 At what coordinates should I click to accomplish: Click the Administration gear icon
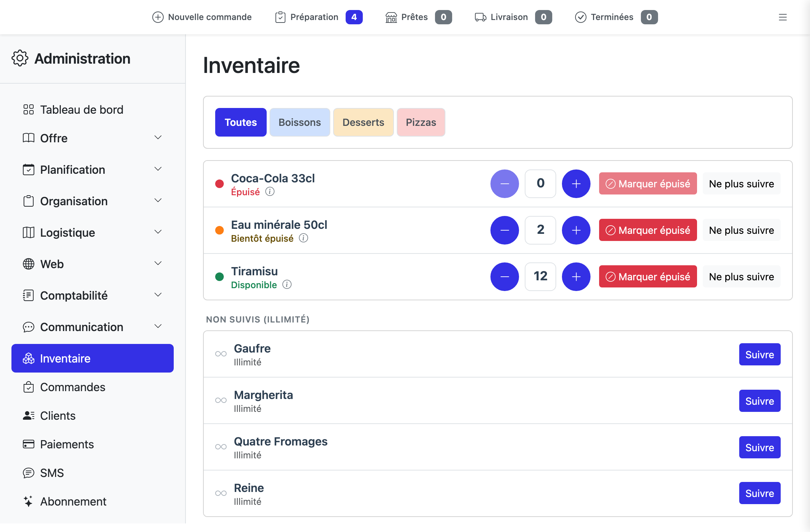point(20,58)
